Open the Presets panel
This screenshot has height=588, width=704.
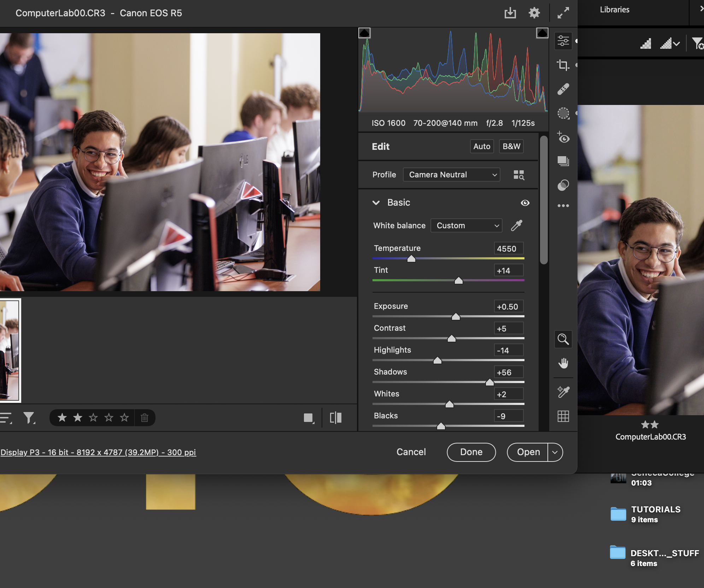coord(563,161)
